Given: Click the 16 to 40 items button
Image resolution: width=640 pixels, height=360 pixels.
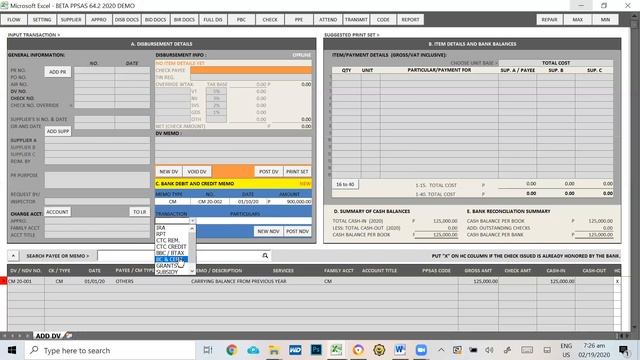Looking at the screenshot, I should (x=345, y=184).
